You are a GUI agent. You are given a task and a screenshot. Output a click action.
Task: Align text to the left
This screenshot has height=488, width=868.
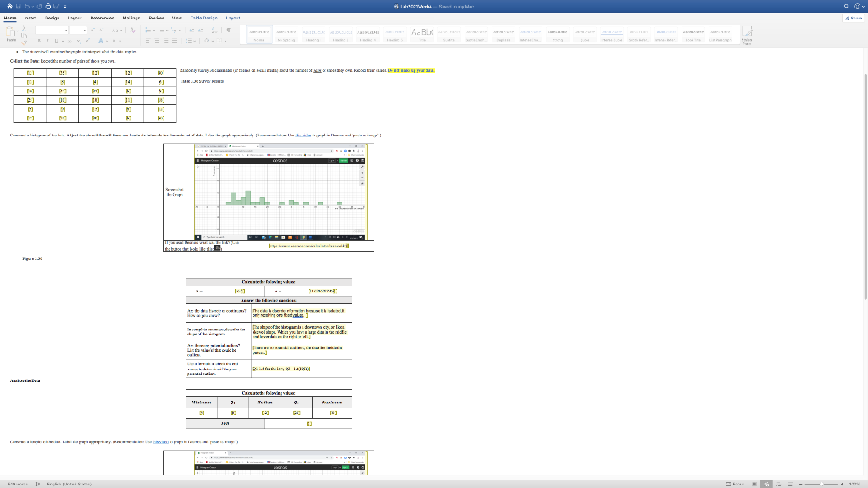[x=147, y=41]
